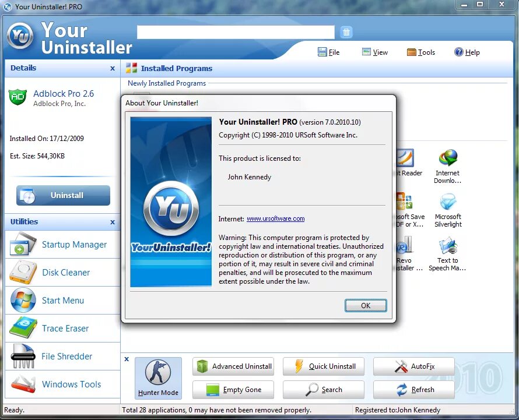Open the Disk Cleaner utility
This screenshot has height=420, width=519.
click(62, 273)
